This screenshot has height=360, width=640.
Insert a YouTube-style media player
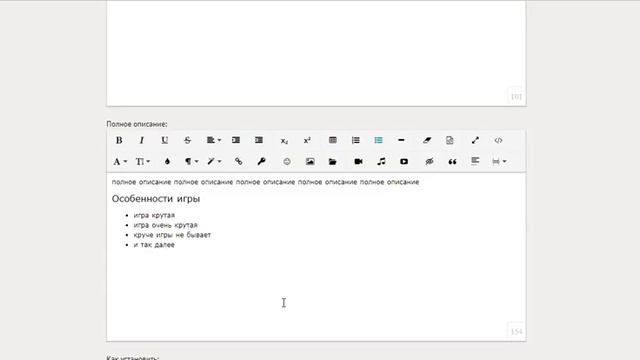[404, 162]
